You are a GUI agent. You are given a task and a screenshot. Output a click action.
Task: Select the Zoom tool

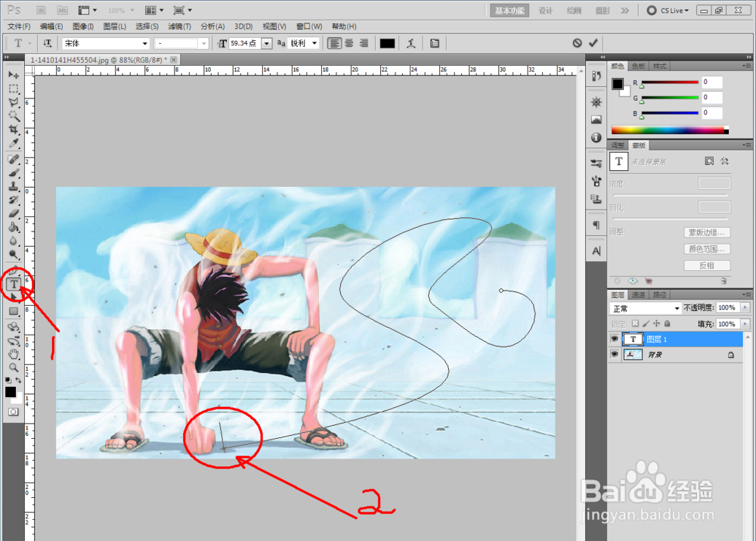[14, 368]
